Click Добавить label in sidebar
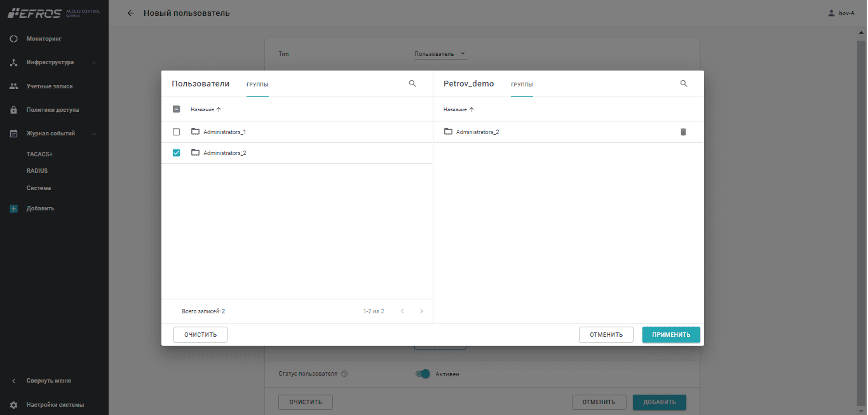868x415 pixels. (x=40, y=208)
